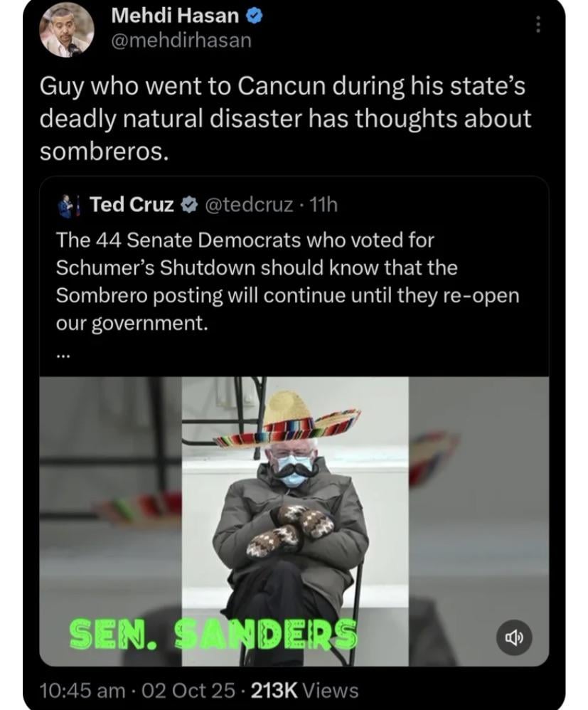Open the three-dot more options menu

538,24
